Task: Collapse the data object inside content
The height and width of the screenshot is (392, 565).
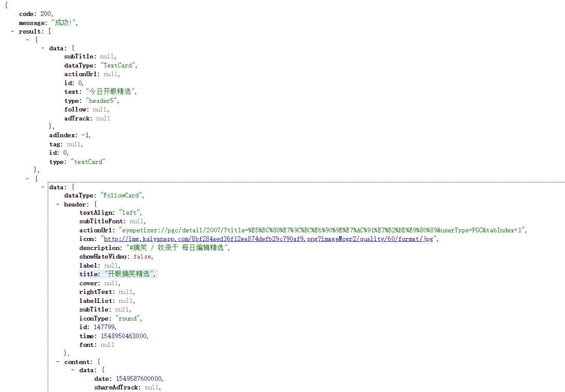Action: click(x=73, y=370)
